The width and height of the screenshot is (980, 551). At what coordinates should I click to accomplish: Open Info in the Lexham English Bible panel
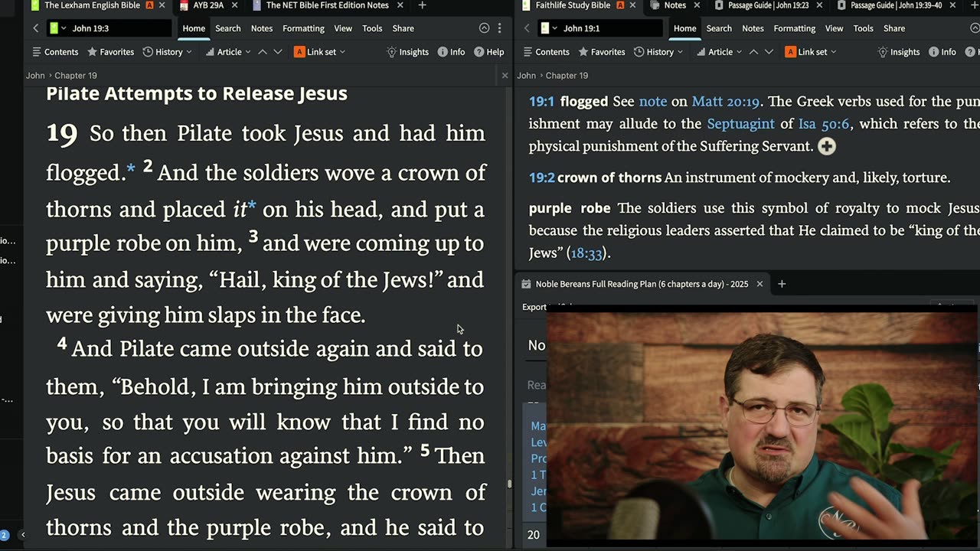[x=451, y=52]
